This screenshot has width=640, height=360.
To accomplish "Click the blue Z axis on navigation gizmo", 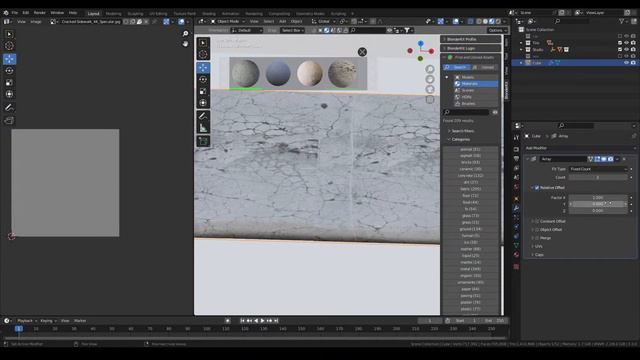I will [420, 43].
